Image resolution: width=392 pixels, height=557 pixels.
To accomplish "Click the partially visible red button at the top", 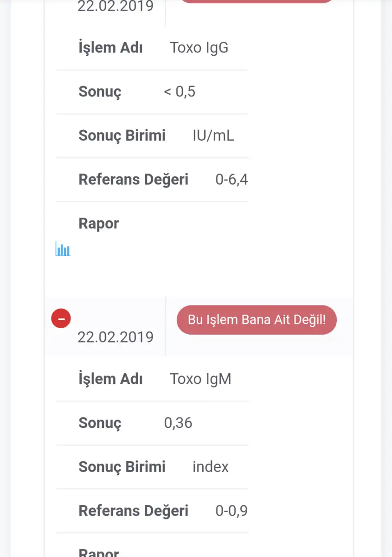I will pyautogui.click(x=257, y=1).
